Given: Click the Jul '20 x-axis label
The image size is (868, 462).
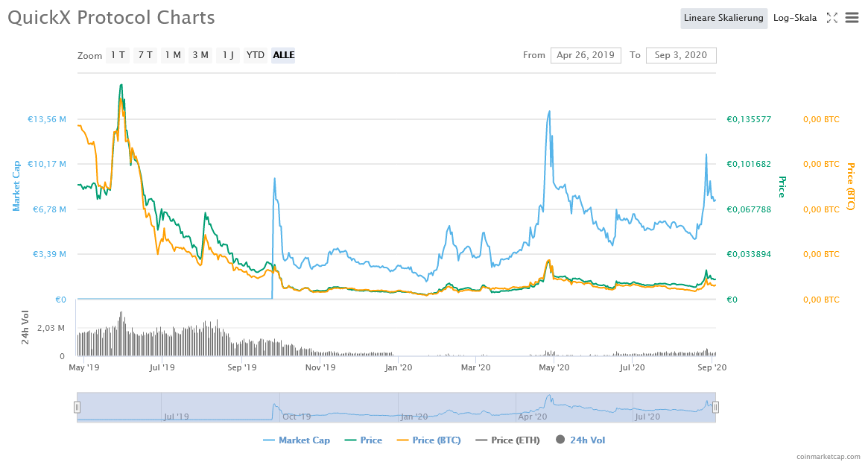Looking at the screenshot, I should pyautogui.click(x=632, y=367).
